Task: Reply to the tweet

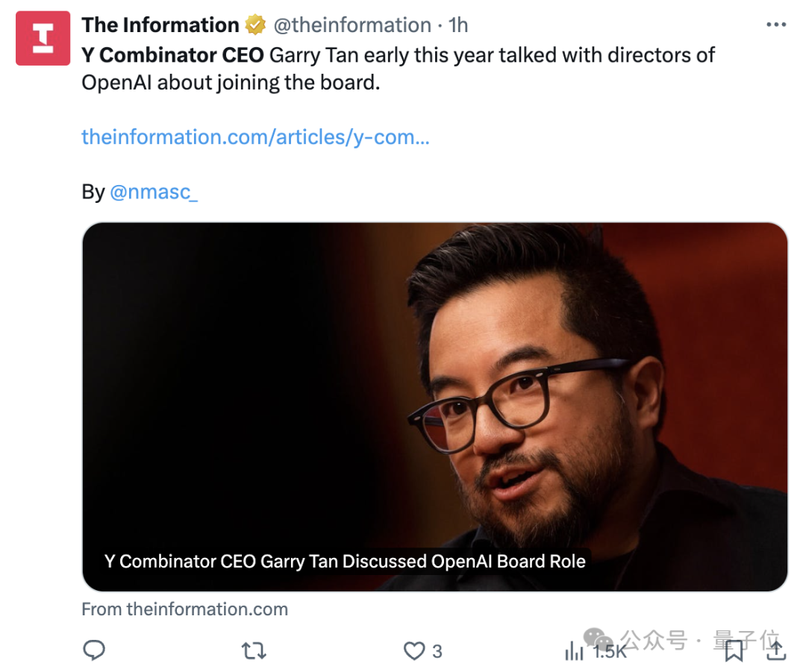Action: coord(94,650)
